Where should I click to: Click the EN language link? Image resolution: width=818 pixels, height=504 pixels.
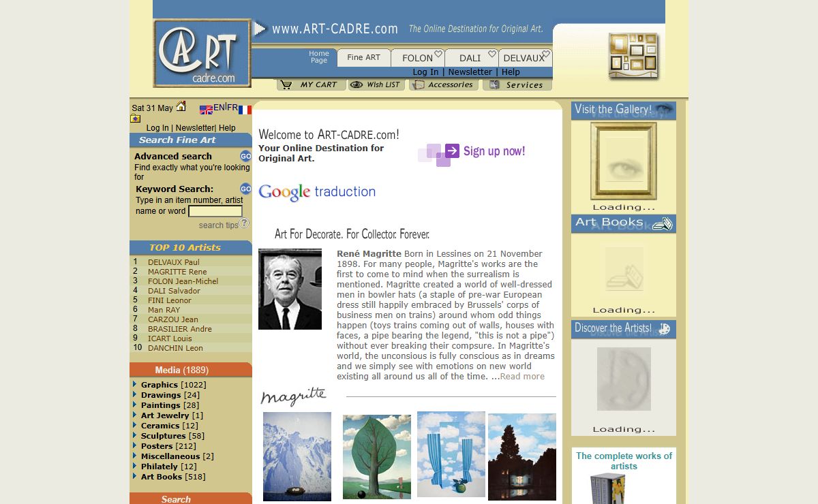click(x=219, y=108)
